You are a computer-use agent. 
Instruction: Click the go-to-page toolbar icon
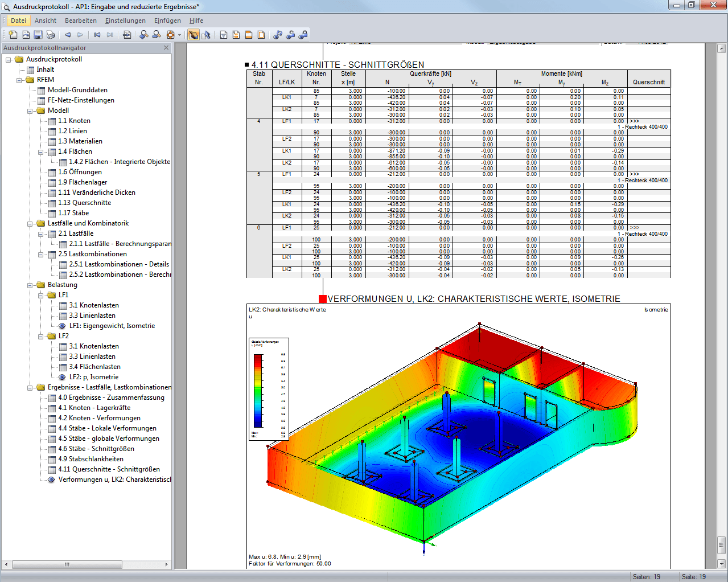127,35
